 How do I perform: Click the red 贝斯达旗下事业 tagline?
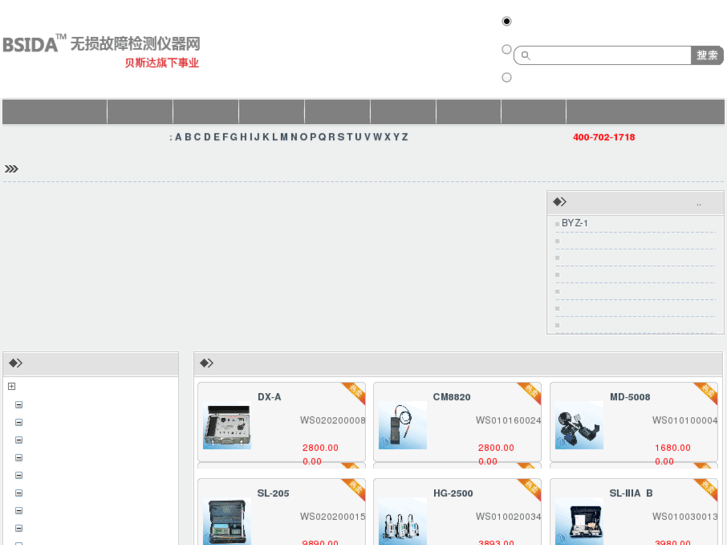(x=162, y=63)
